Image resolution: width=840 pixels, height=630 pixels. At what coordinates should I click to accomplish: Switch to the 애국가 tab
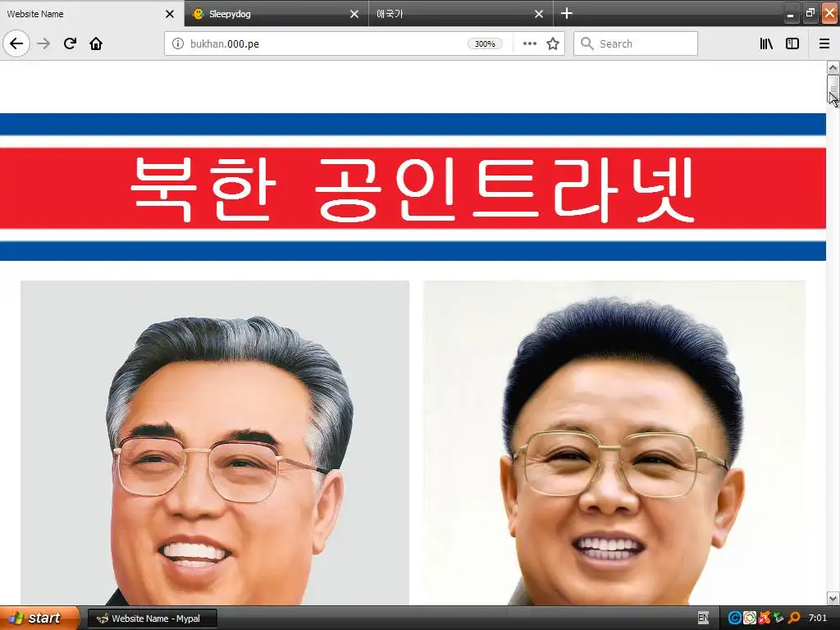click(461, 13)
